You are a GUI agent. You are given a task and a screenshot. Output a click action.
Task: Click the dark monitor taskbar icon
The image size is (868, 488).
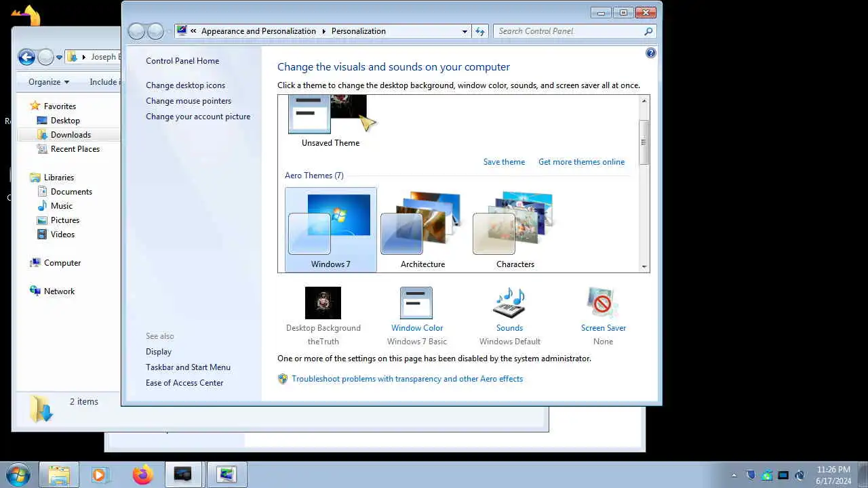[182, 474]
